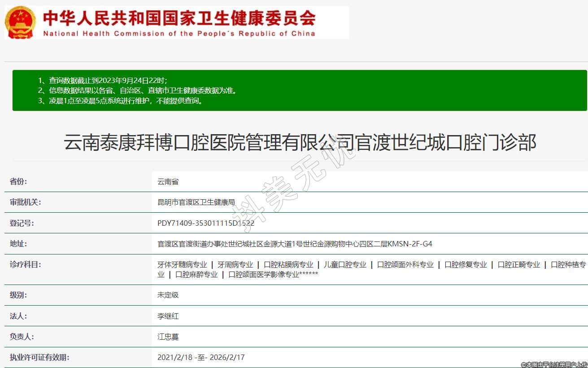Select the province value 云南省
The width and height of the screenshot is (588, 368).
tap(168, 182)
